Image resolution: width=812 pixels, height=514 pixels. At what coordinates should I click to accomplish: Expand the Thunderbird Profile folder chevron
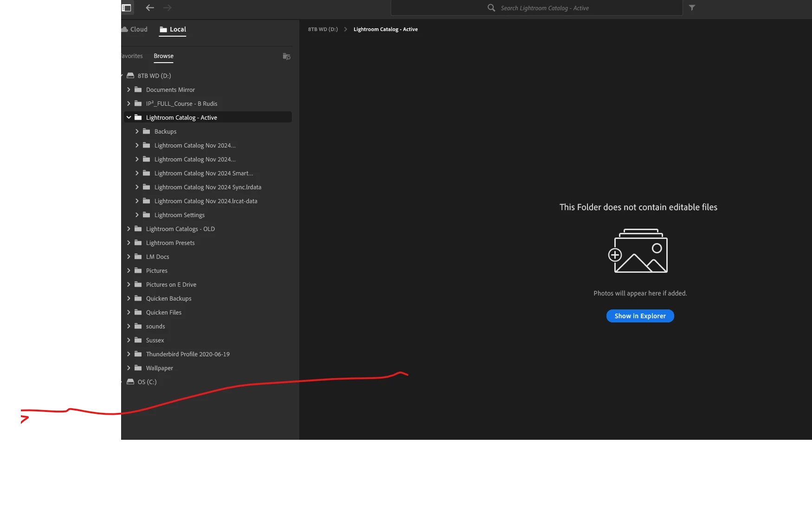pyautogui.click(x=129, y=354)
